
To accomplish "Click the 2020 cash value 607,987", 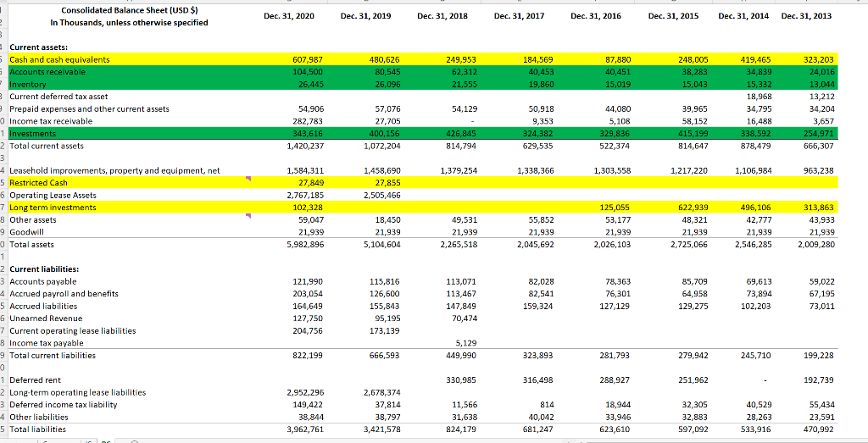I will click(307, 60).
